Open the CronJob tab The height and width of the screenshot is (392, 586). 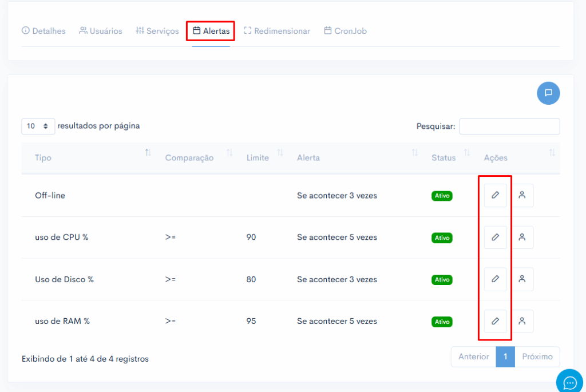click(x=345, y=31)
